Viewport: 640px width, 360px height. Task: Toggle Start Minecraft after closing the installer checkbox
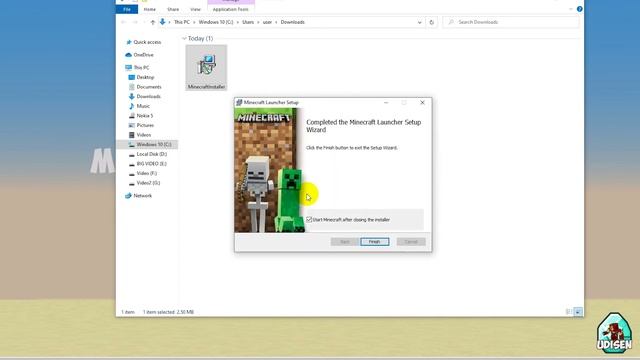coord(309,220)
